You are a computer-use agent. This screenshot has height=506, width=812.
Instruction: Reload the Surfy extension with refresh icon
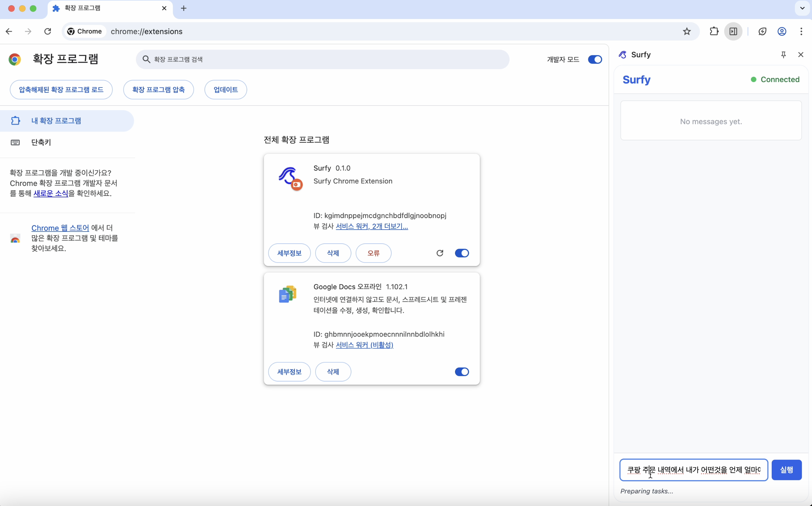click(440, 253)
